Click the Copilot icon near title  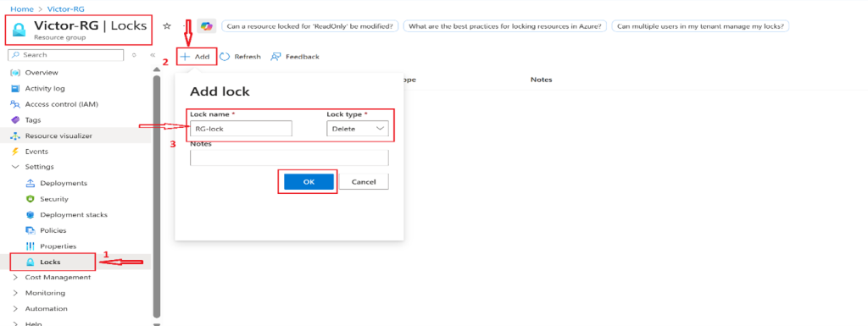click(x=207, y=26)
